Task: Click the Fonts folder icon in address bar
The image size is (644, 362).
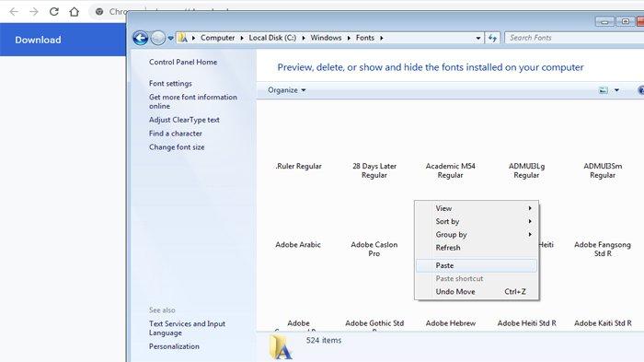Action: tap(182, 38)
